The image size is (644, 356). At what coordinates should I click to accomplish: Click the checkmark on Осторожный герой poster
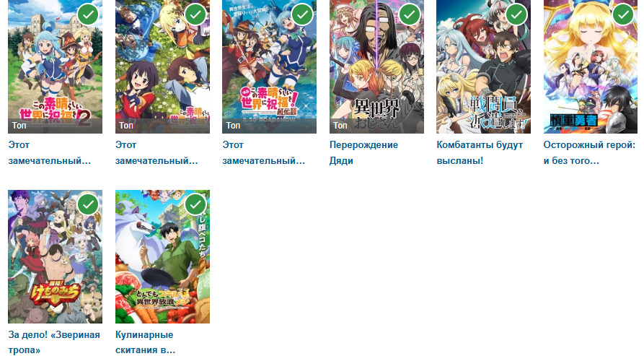(624, 14)
